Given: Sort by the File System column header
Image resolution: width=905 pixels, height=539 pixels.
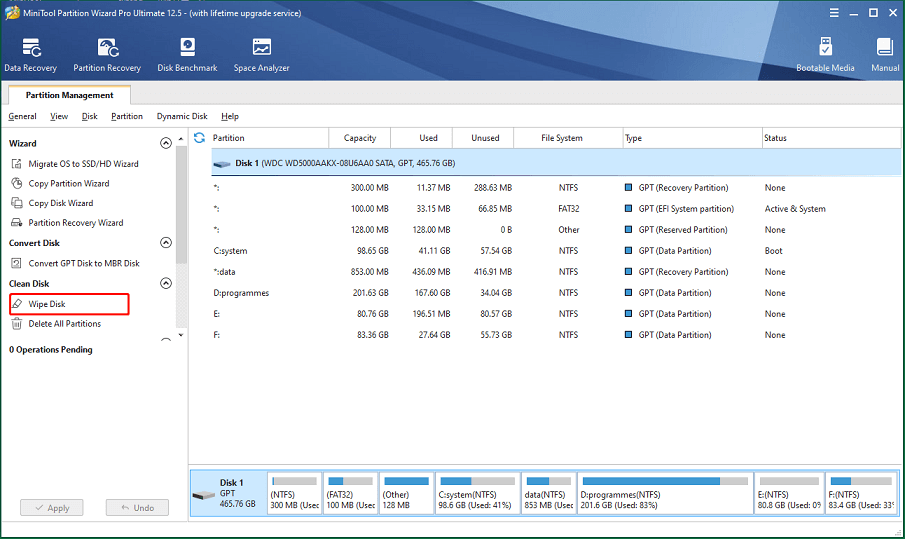Looking at the screenshot, I should coord(569,138).
